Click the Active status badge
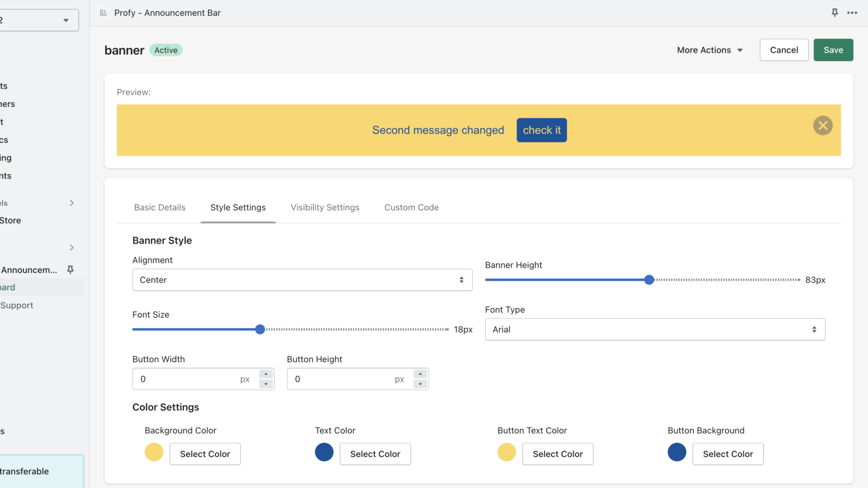Viewport: 868px width, 488px height. (166, 50)
